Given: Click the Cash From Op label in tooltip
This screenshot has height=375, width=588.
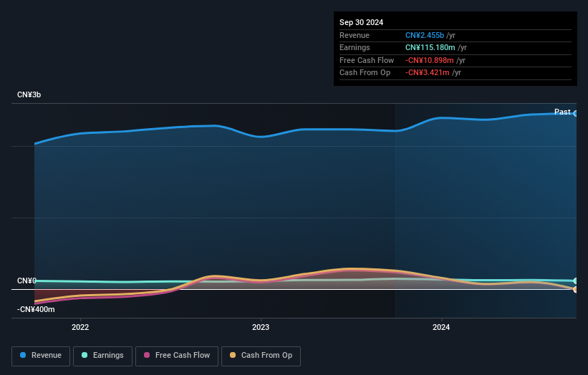Looking at the screenshot, I should click(x=365, y=73).
